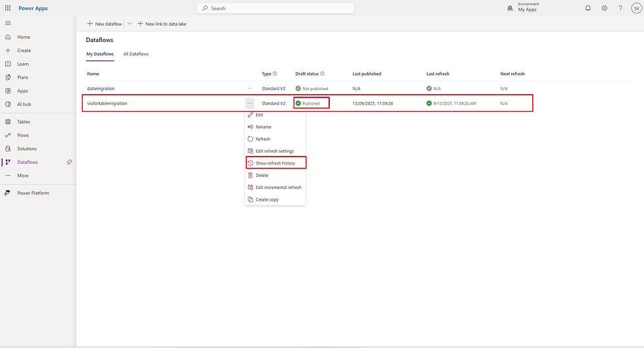The height and width of the screenshot is (348, 644).
Task: Open the notifications bell
Action: point(587,8)
